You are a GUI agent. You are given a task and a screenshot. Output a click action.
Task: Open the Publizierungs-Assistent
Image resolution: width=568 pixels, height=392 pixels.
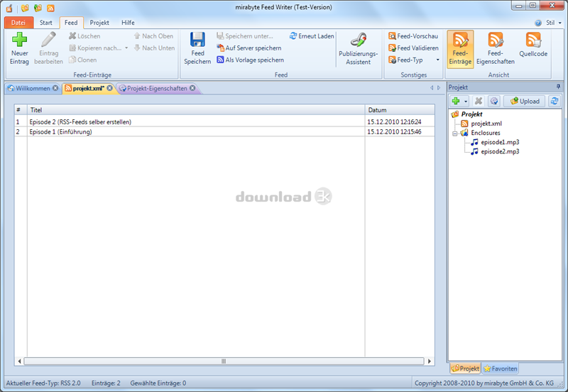[x=359, y=48]
